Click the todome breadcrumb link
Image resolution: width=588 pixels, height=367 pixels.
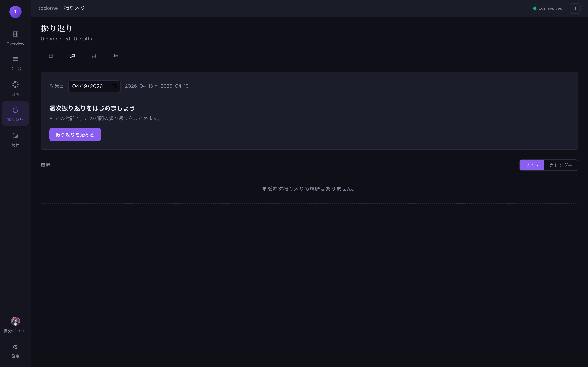pyautogui.click(x=48, y=8)
